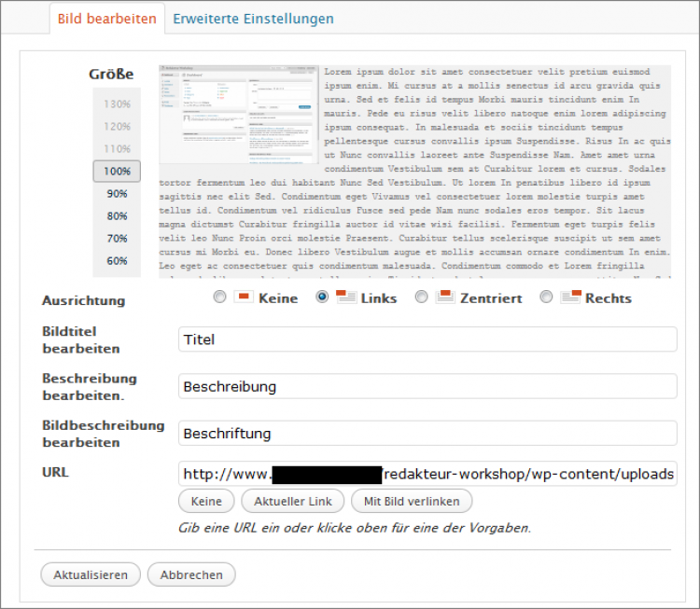Click the Zentriert alignment icon
Image resolution: width=700 pixels, height=609 pixels.
pyautogui.click(x=443, y=298)
